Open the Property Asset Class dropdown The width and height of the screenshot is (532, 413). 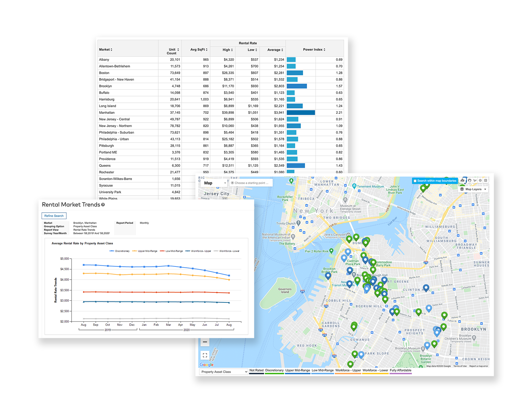(x=224, y=372)
